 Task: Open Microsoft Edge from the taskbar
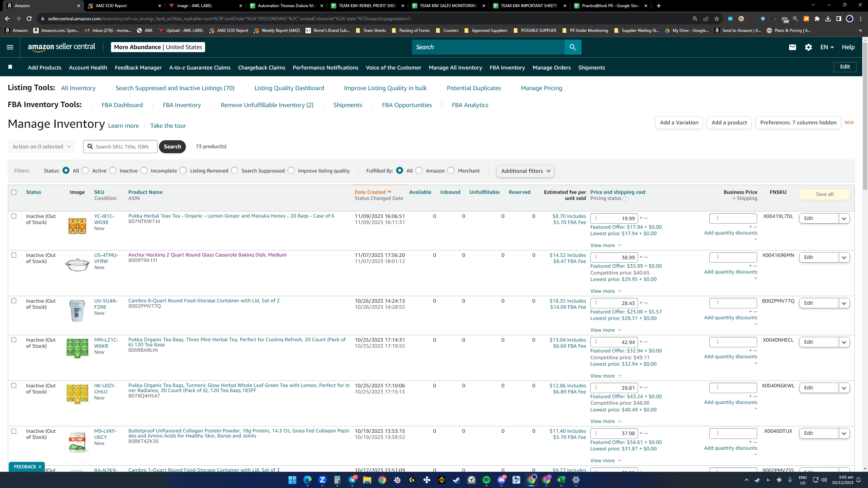click(307, 480)
